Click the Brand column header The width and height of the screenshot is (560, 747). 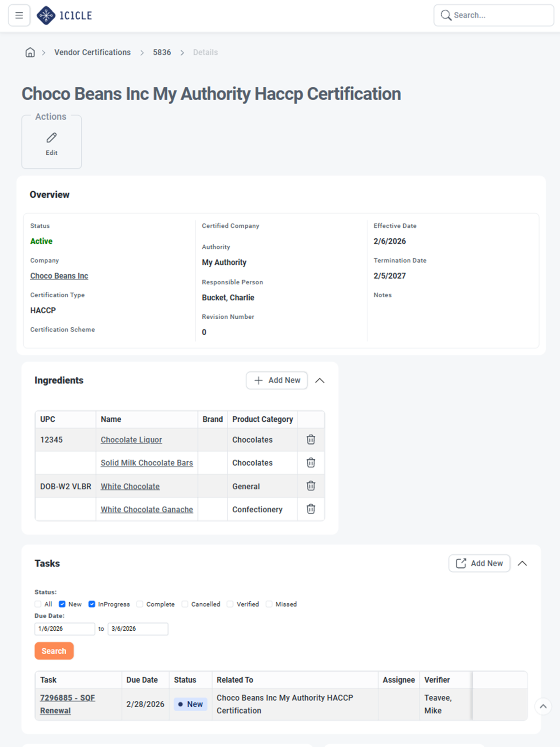coord(213,419)
